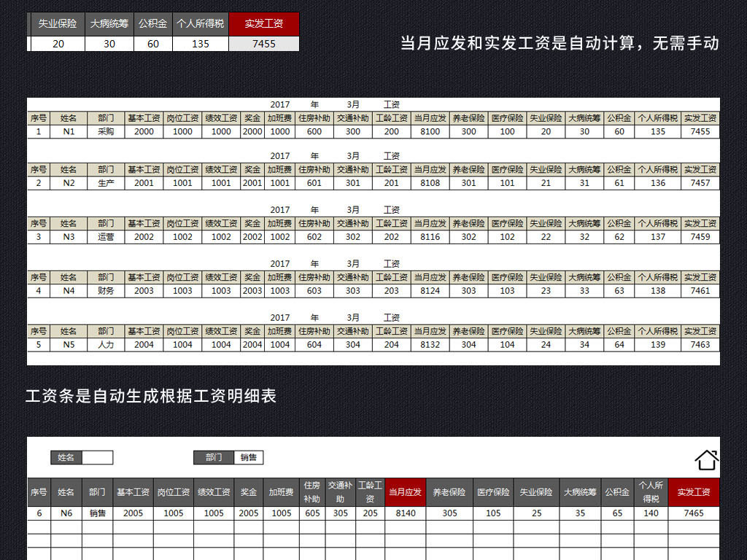
Task: Click the 加班费 value 605 for N6
Action: pos(312,513)
